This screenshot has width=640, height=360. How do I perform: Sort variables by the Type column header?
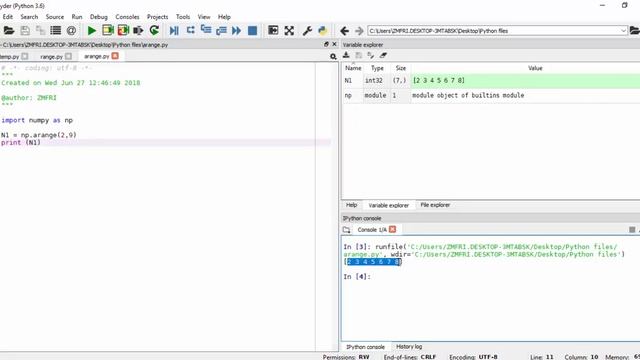tap(377, 68)
